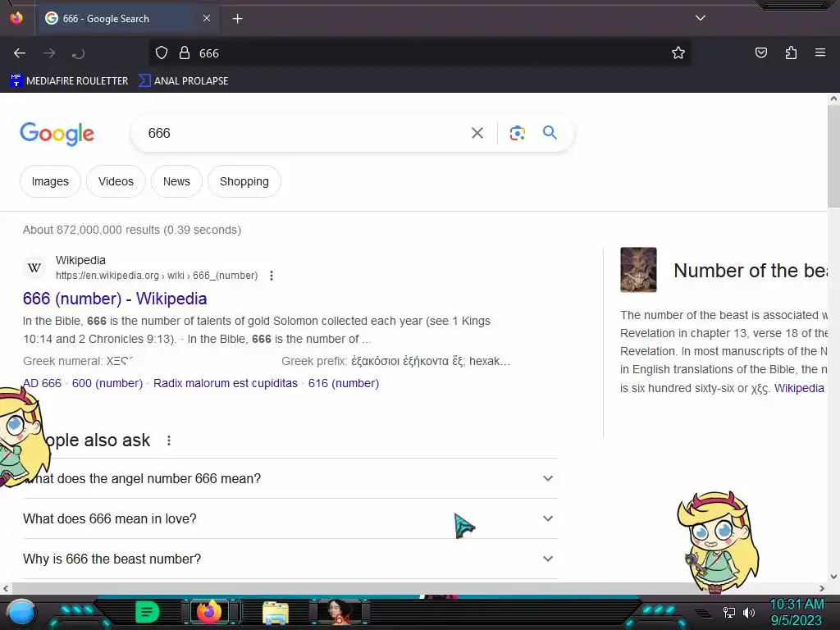This screenshot has height=630, width=840.
Task: Expand 'What does the angel number 666 mean?'
Action: tap(290, 478)
